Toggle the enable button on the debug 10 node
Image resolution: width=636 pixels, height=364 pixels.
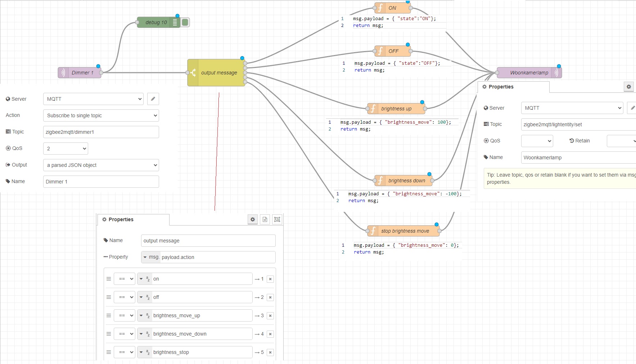point(185,22)
